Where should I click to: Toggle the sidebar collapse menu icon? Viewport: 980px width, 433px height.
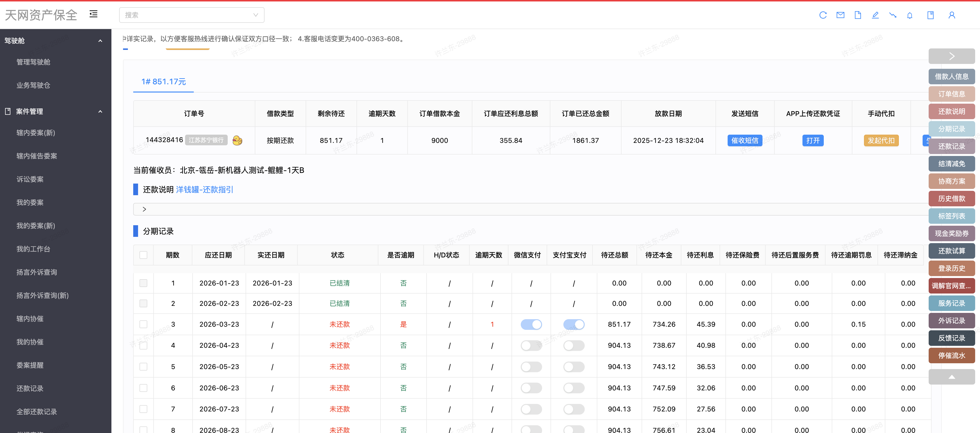93,15
